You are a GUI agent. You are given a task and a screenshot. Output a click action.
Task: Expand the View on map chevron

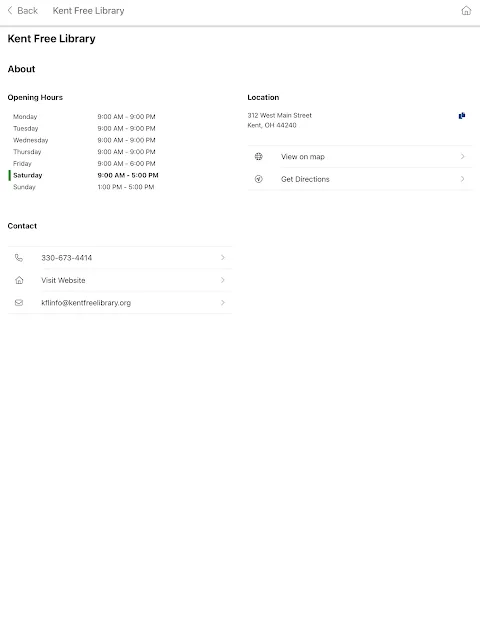[x=462, y=156]
